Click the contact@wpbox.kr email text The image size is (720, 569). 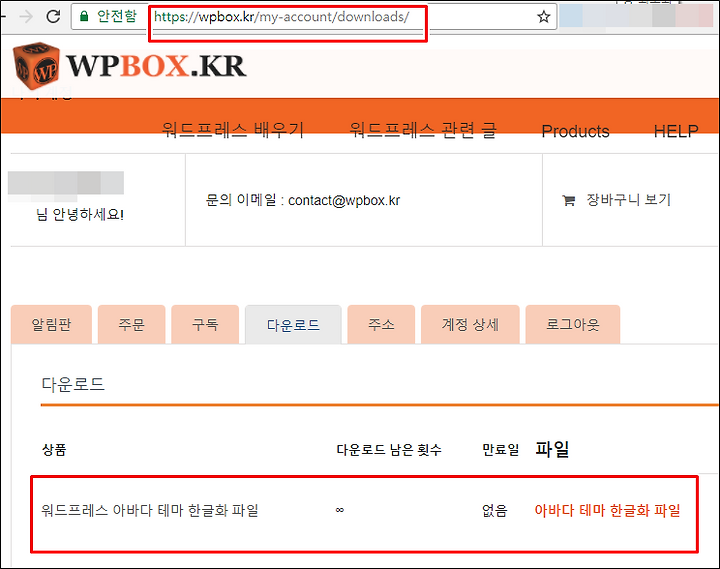coord(344,201)
